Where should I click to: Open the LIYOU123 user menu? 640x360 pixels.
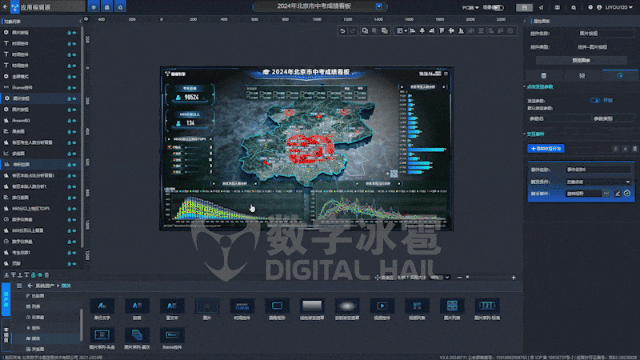619,7
